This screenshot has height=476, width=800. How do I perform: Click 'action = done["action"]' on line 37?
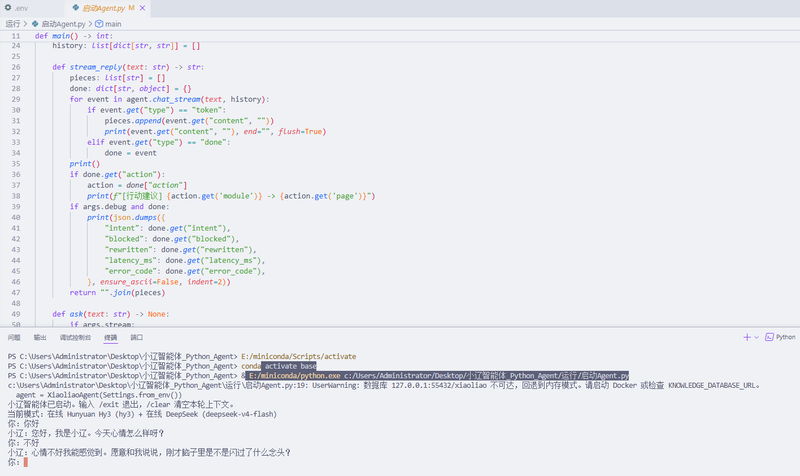coord(137,185)
